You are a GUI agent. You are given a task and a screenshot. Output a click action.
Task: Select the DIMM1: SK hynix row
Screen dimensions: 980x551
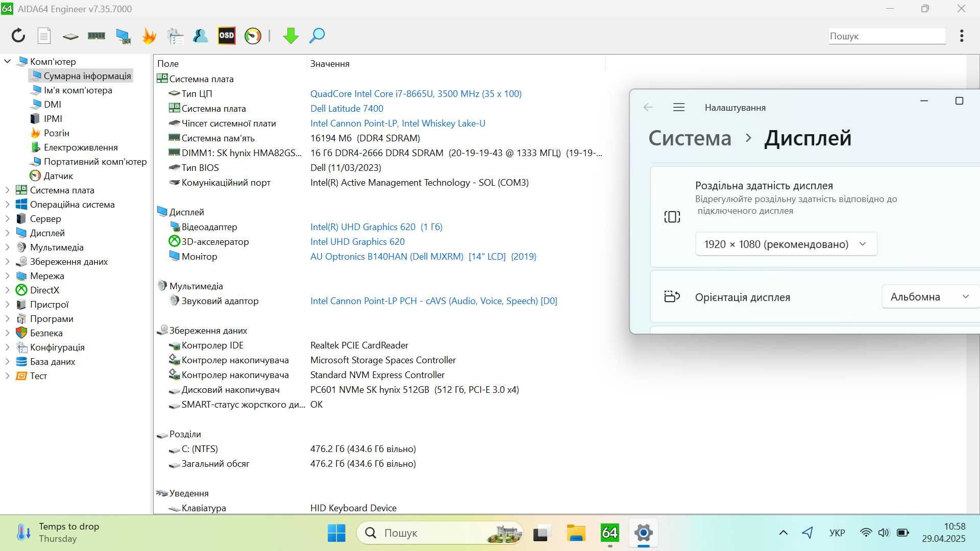(380, 153)
